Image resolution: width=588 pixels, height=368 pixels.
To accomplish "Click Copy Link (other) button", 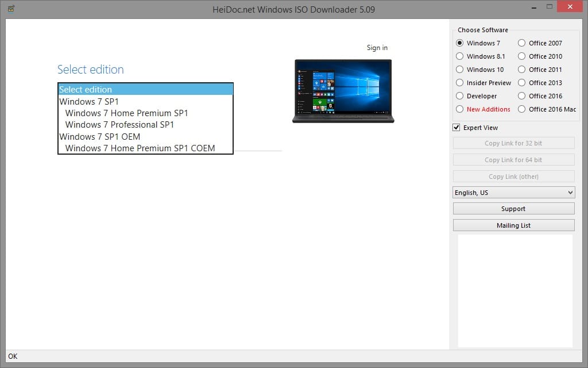I will coord(514,177).
